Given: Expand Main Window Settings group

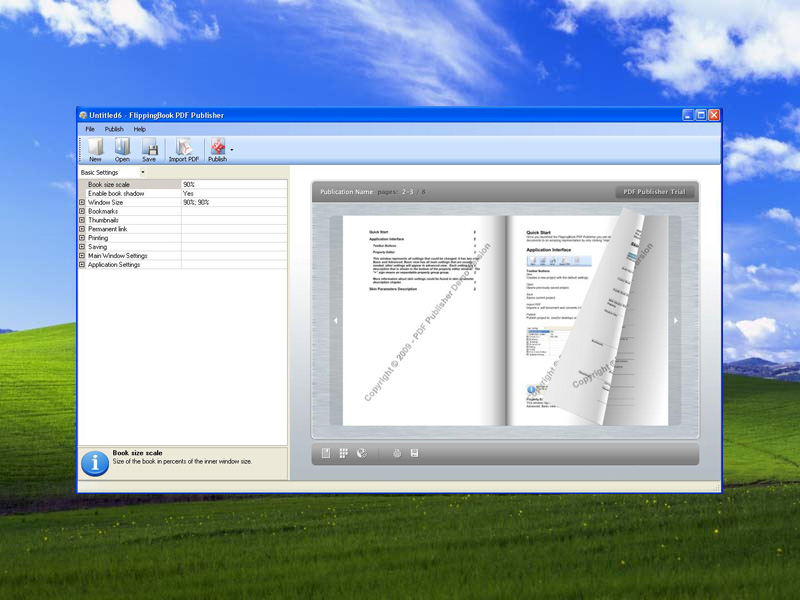Looking at the screenshot, I should tap(82, 256).
